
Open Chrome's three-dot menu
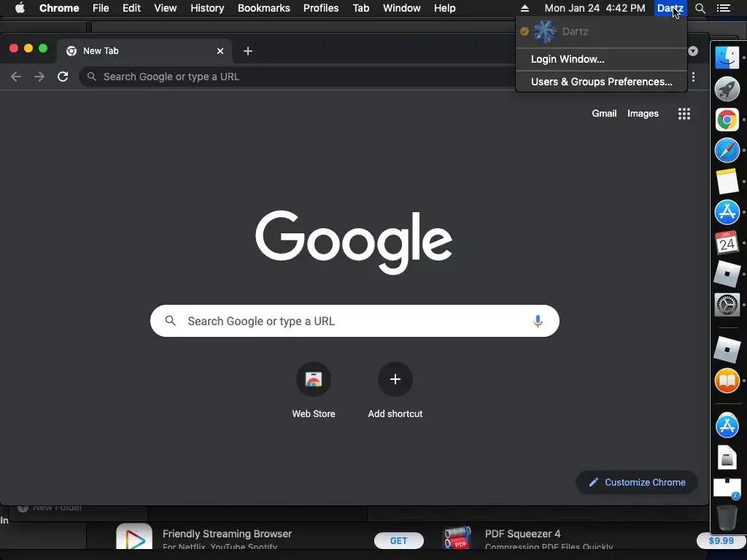click(693, 77)
